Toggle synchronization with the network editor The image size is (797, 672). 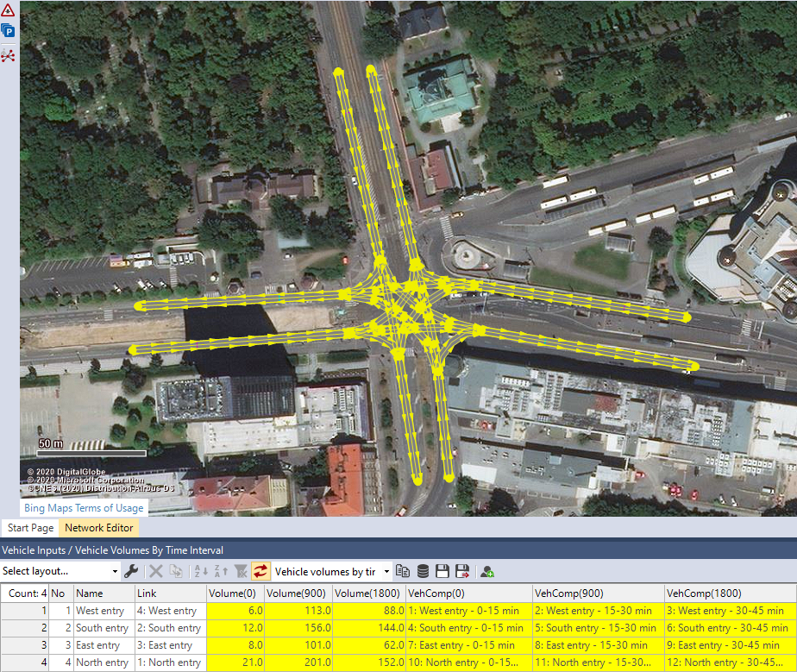(x=260, y=570)
